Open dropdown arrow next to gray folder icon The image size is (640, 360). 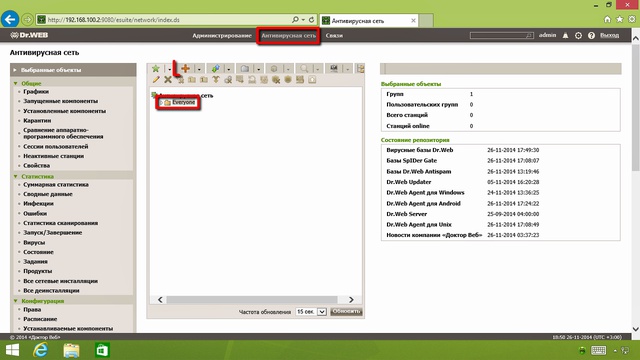[258, 69]
